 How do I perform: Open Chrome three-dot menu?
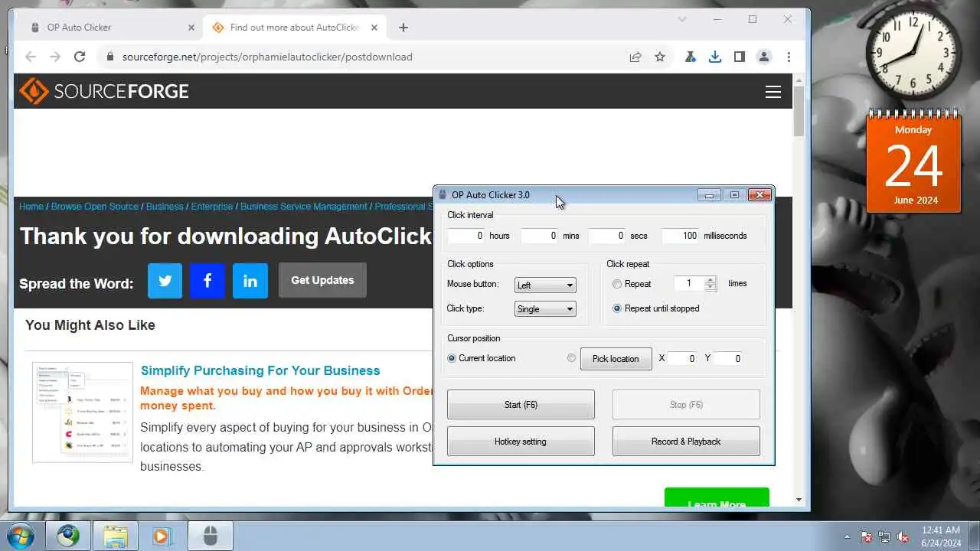pyautogui.click(x=789, y=57)
